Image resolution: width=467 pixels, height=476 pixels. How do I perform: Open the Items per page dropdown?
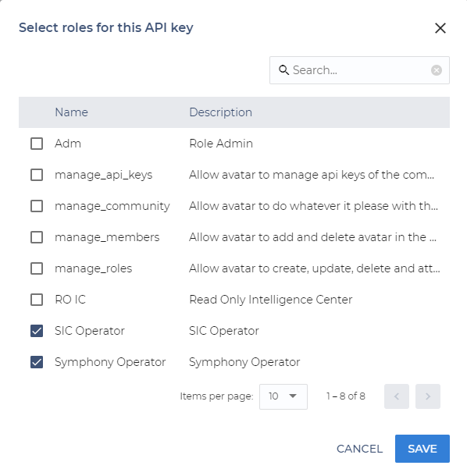coord(283,396)
